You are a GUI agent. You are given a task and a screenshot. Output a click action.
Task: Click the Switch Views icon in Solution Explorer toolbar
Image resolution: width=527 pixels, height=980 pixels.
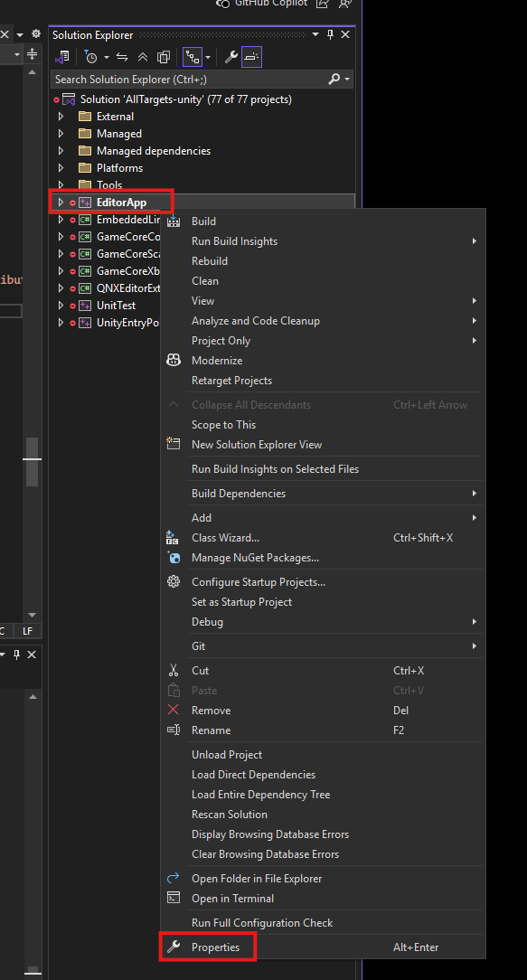pos(61,58)
